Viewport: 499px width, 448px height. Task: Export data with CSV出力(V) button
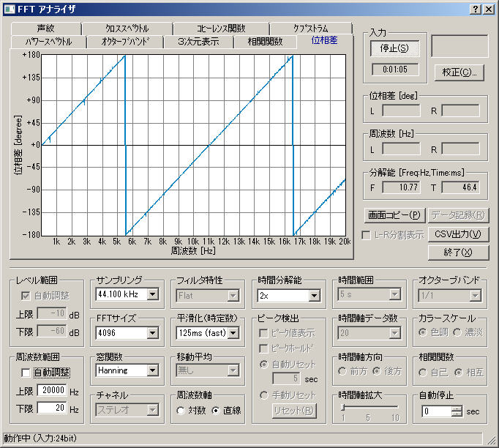pos(458,235)
